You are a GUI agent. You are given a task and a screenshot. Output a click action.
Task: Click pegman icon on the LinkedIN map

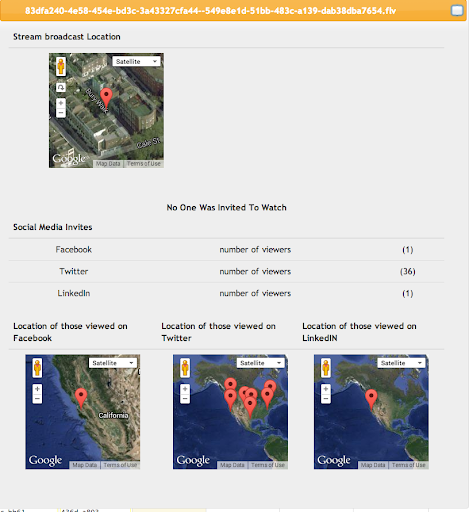tap(326, 368)
